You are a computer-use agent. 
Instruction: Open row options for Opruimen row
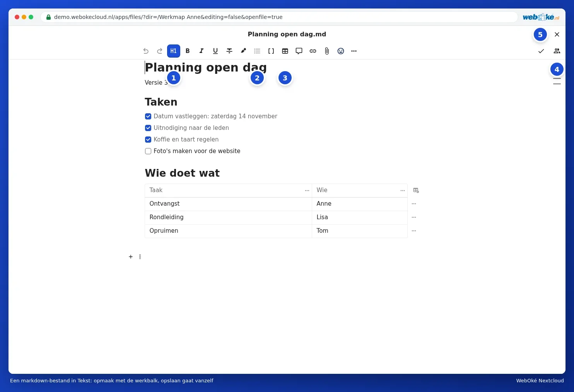click(x=414, y=231)
